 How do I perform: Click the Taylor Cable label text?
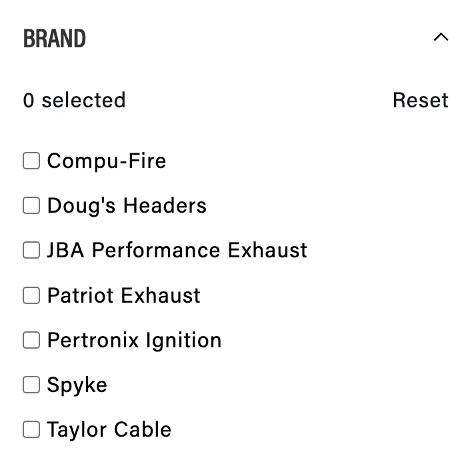[x=109, y=429]
